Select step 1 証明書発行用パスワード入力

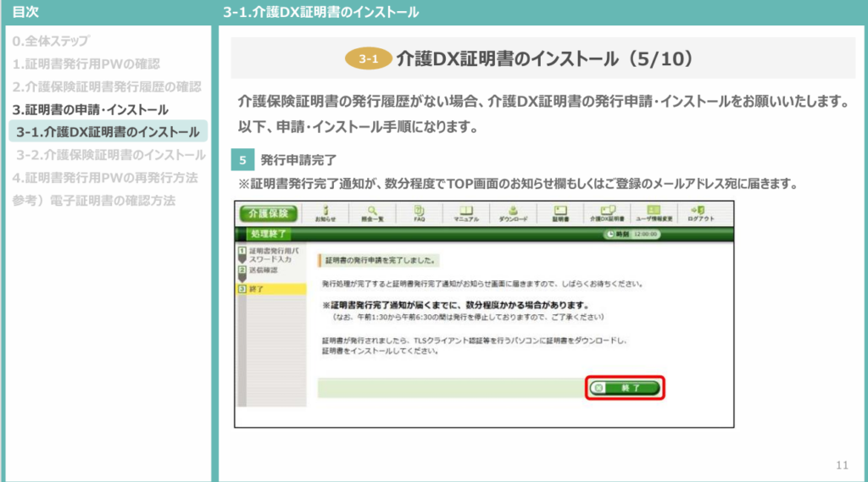tap(271, 255)
